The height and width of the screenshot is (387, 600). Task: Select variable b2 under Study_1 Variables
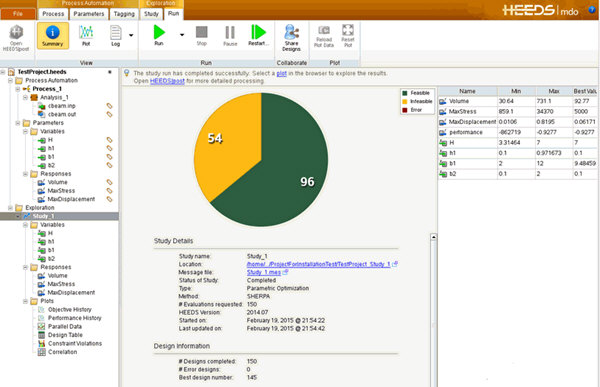coord(51,258)
